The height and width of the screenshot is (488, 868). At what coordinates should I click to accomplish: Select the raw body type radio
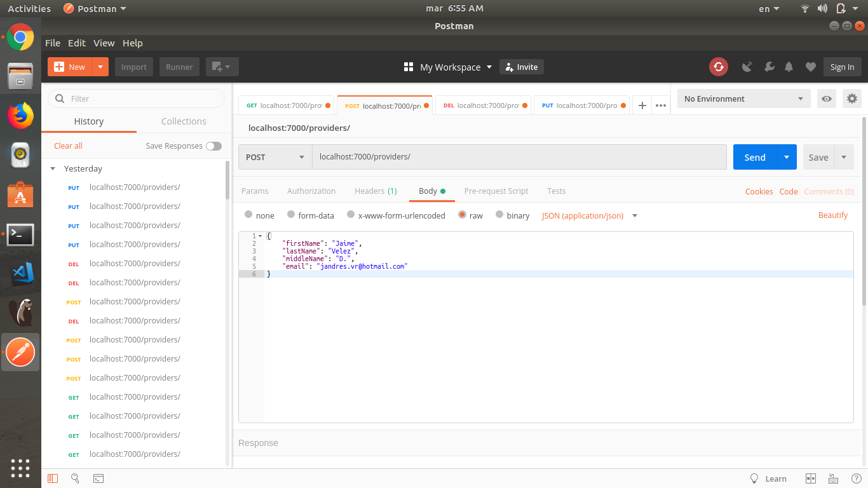(x=462, y=215)
